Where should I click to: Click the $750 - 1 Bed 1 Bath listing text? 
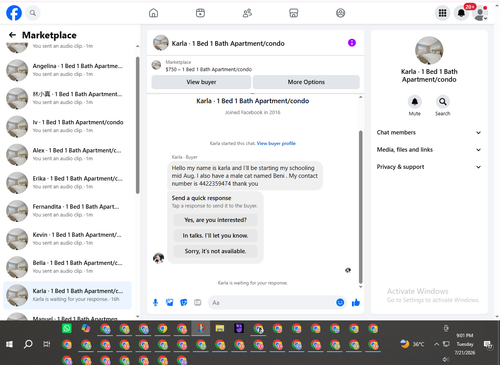pos(209,69)
